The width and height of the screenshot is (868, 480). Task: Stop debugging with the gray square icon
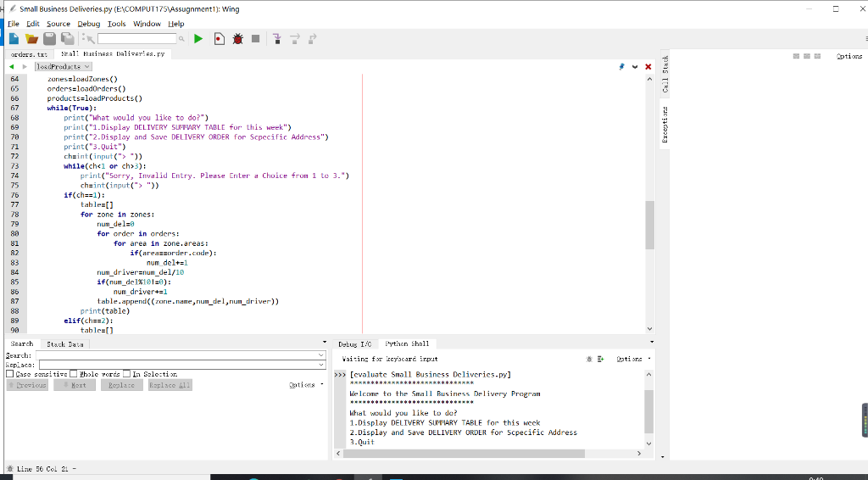256,39
